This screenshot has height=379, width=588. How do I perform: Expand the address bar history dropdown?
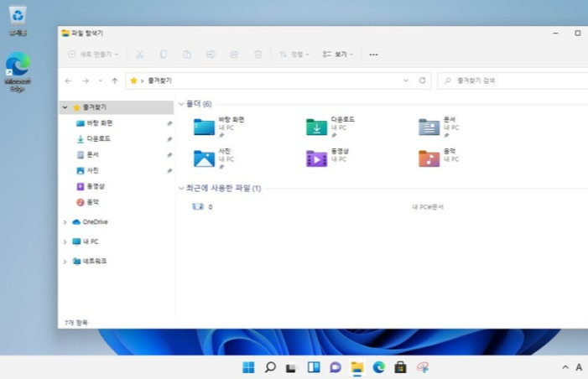tap(406, 80)
